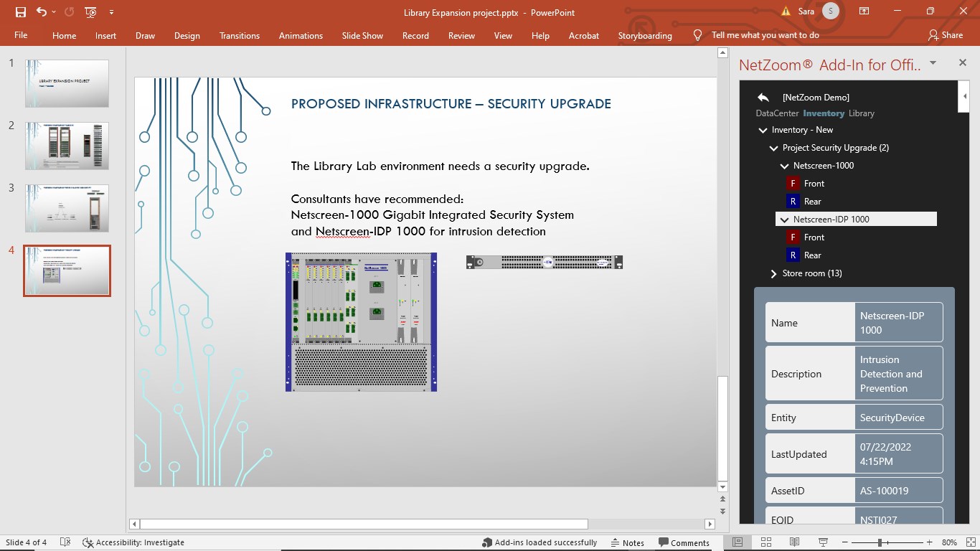Collapse 'Project Security Upgrade (2)' node
Screen dimensions: 980x551
click(x=773, y=148)
